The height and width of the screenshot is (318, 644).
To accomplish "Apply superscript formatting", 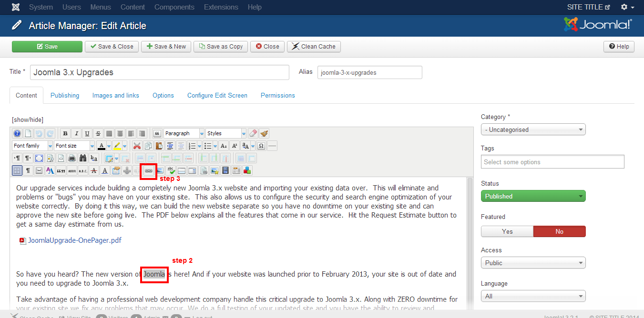I will tap(235, 146).
